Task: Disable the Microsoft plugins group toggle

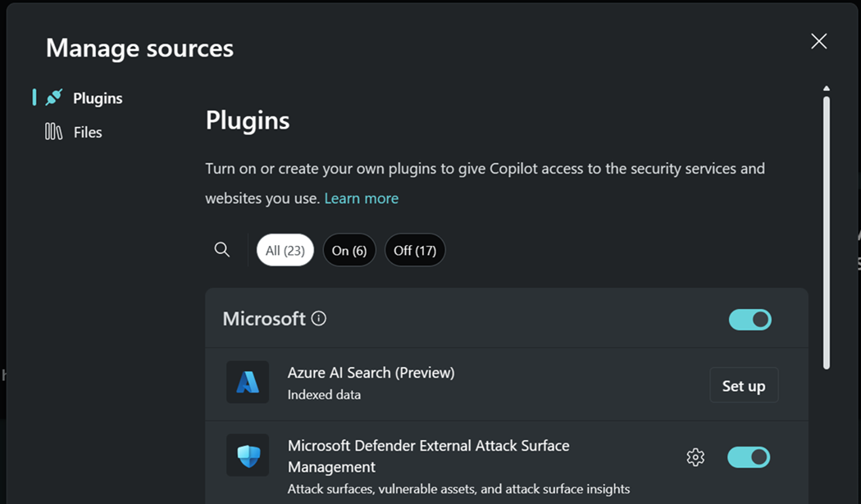Action: [749, 319]
